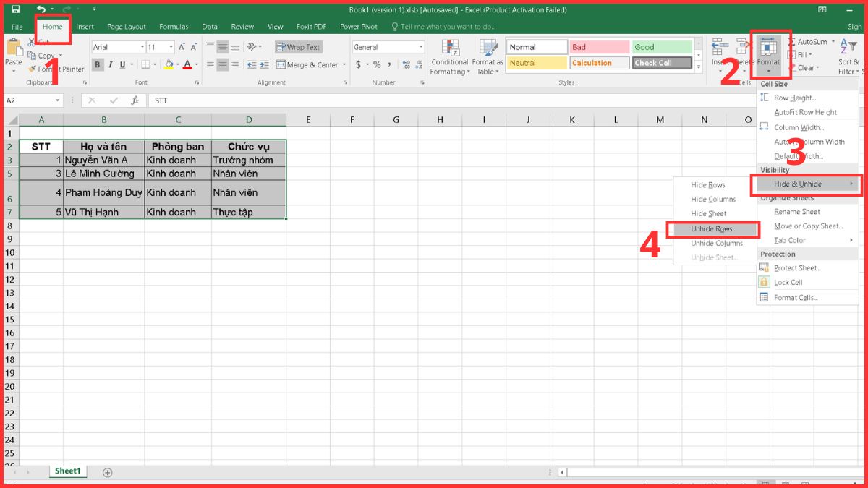Click the AutoSum sigma icon
Screen dimensions: 868x488
[792, 42]
